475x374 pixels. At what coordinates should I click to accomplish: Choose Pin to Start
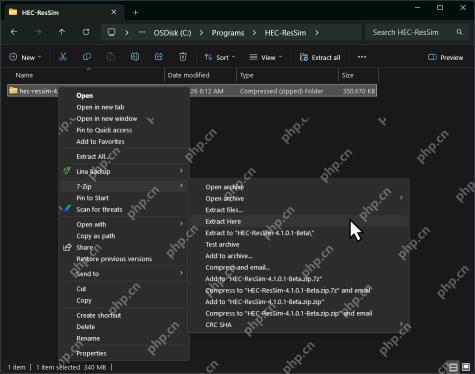point(92,198)
